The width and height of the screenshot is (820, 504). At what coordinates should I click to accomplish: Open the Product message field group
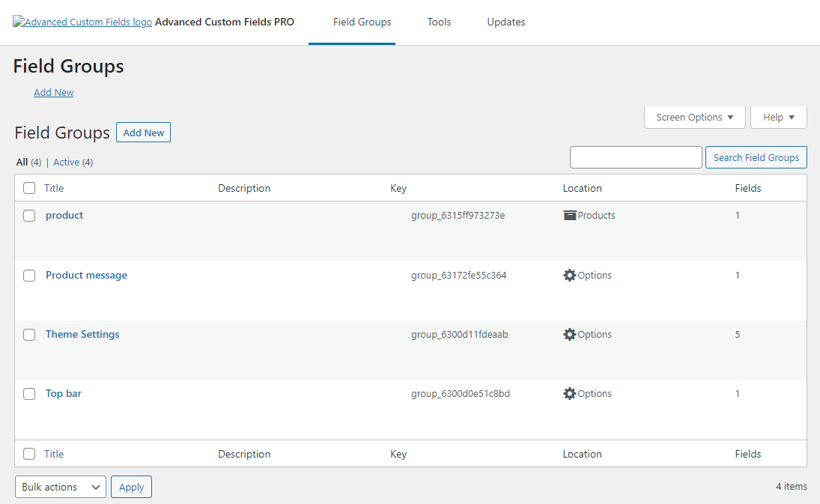tap(86, 275)
